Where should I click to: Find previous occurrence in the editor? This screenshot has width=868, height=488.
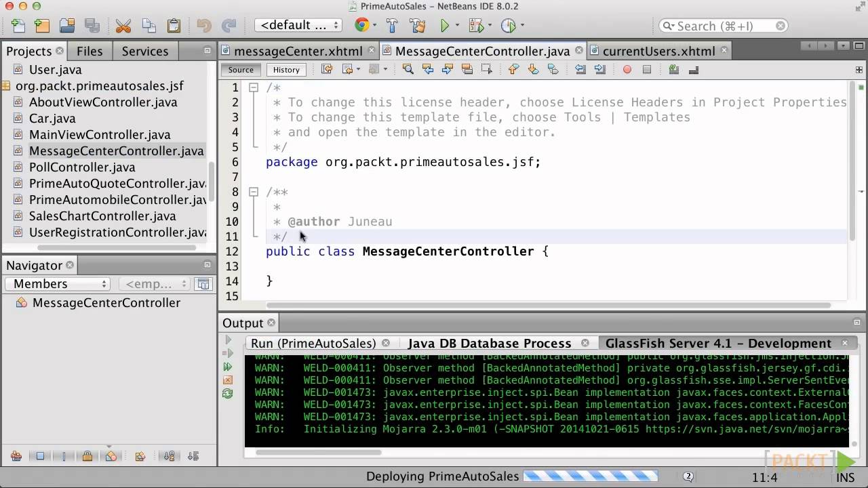coord(427,69)
